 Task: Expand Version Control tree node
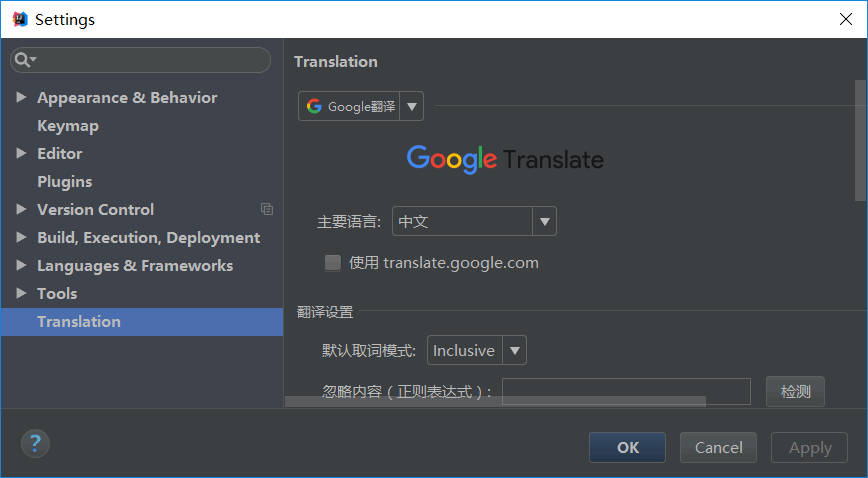coord(21,209)
